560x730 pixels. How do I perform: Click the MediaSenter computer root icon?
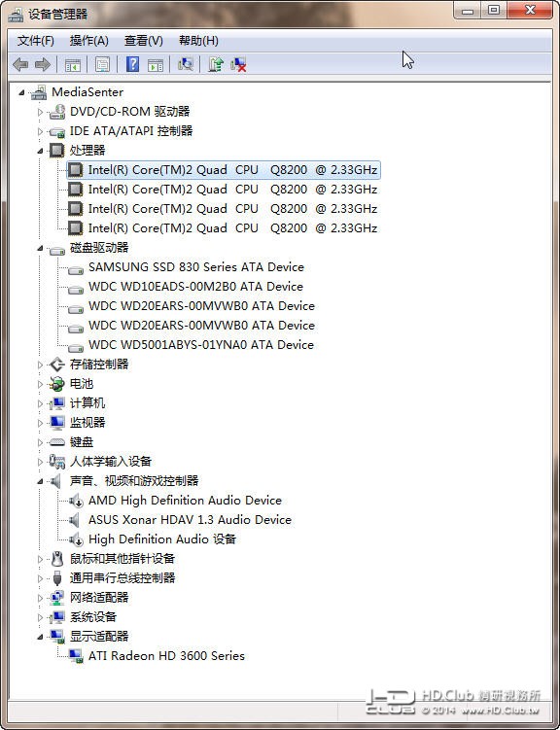tap(39, 92)
